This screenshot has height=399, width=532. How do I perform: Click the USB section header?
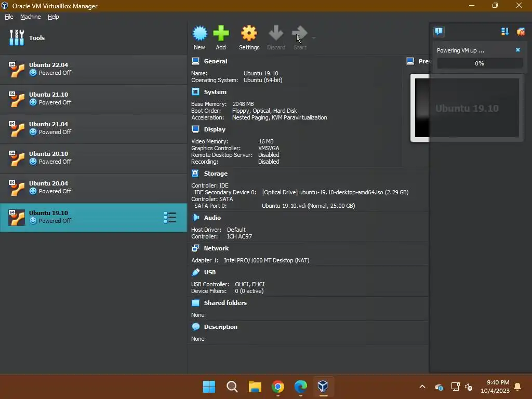(210, 272)
